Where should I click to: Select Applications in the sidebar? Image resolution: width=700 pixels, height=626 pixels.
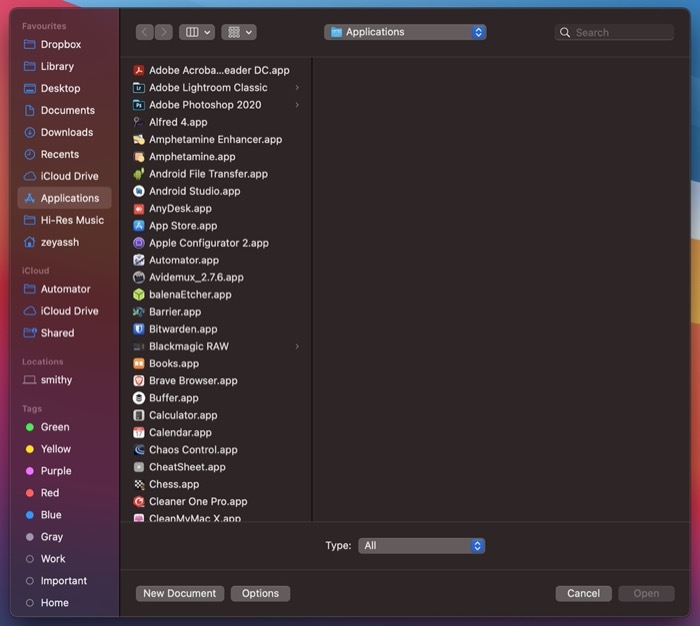click(64, 198)
